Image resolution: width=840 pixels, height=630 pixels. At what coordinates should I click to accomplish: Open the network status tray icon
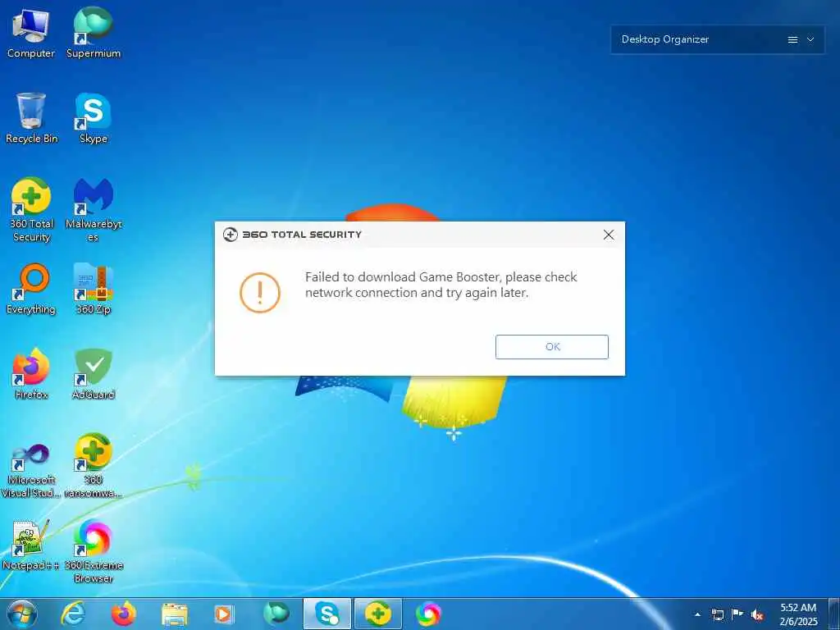click(717, 614)
